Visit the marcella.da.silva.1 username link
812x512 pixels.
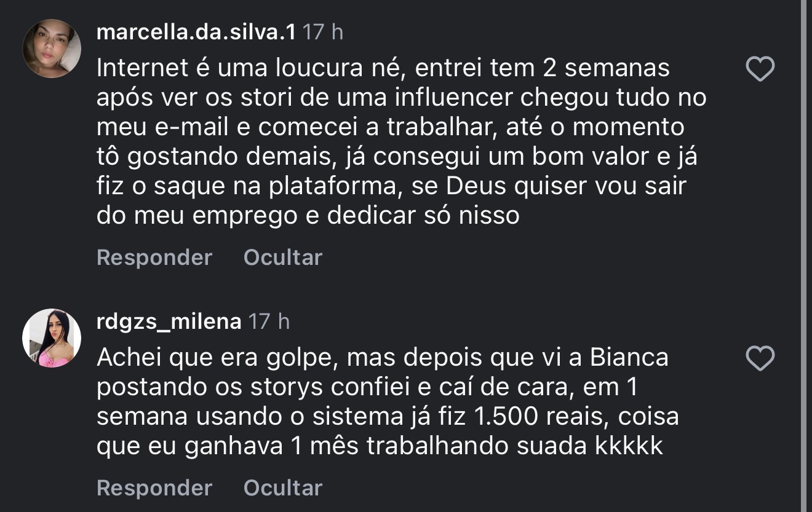point(196,32)
